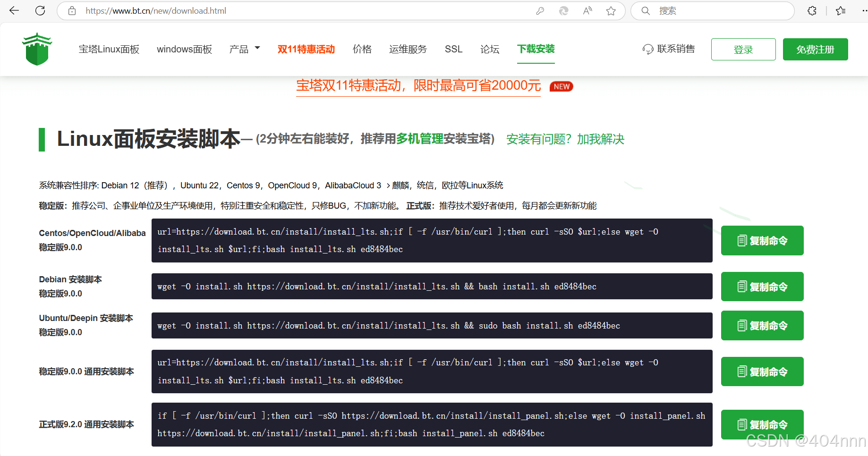
Task: Click 联系销售 contact sales link
Action: coord(676,49)
